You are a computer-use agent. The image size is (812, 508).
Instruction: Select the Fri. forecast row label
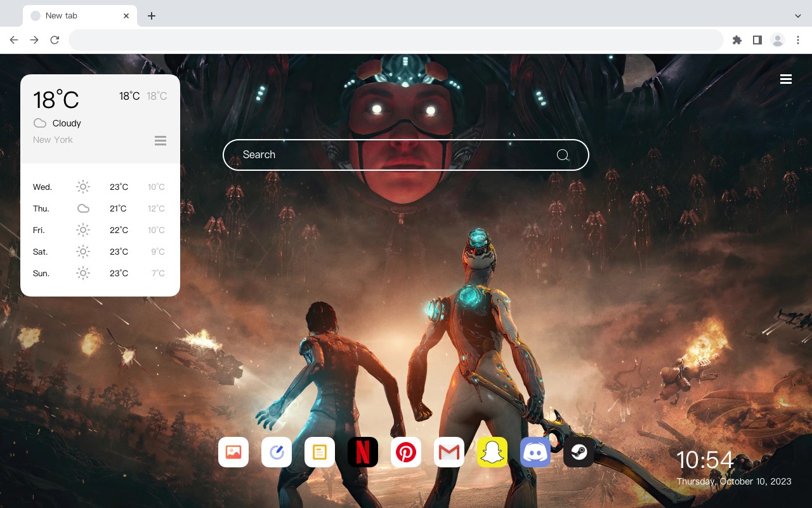(39, 231)
